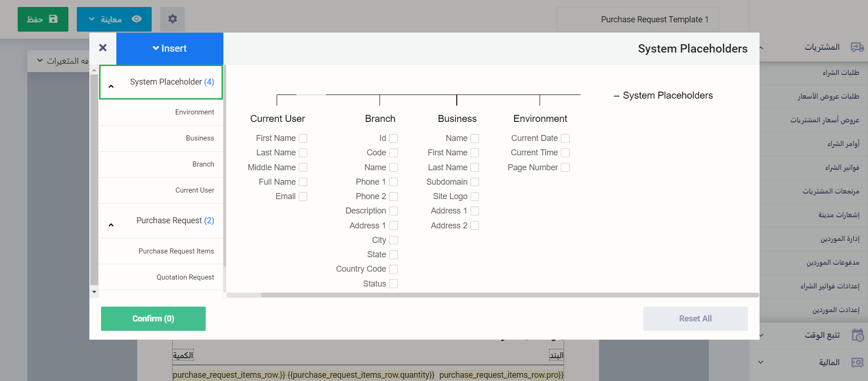The image size is (868, 381).
Task: Open the Insert dropdown
Action: tap(169, 48)
